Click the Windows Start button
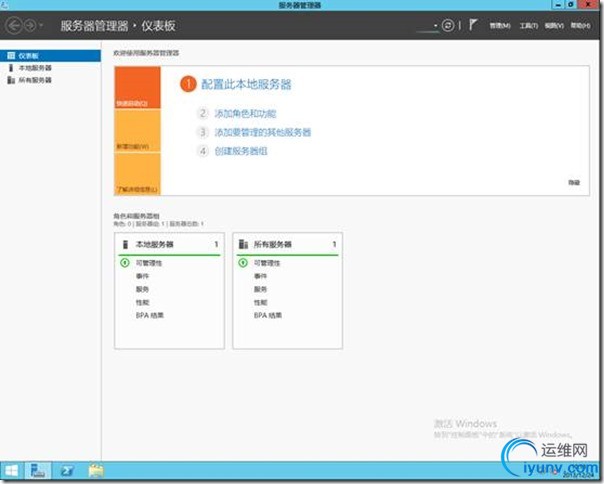Image resolution: width=604 pixels, height=484 pixels. click(x=12, y=471)
